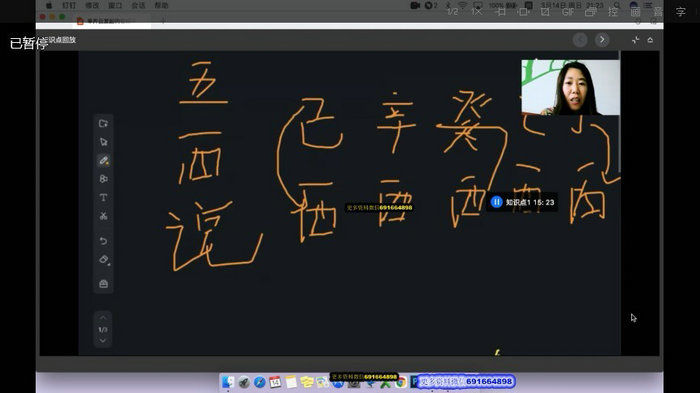
Task: Go to the previous whiteboard page with the up chevron
Action: [x=103, y=318]
